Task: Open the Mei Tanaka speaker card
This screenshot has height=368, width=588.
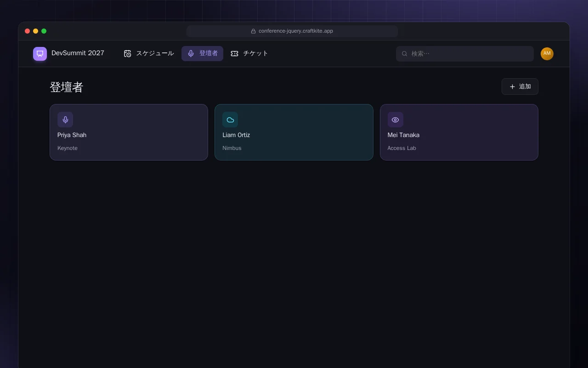Action: pos(459,132)
